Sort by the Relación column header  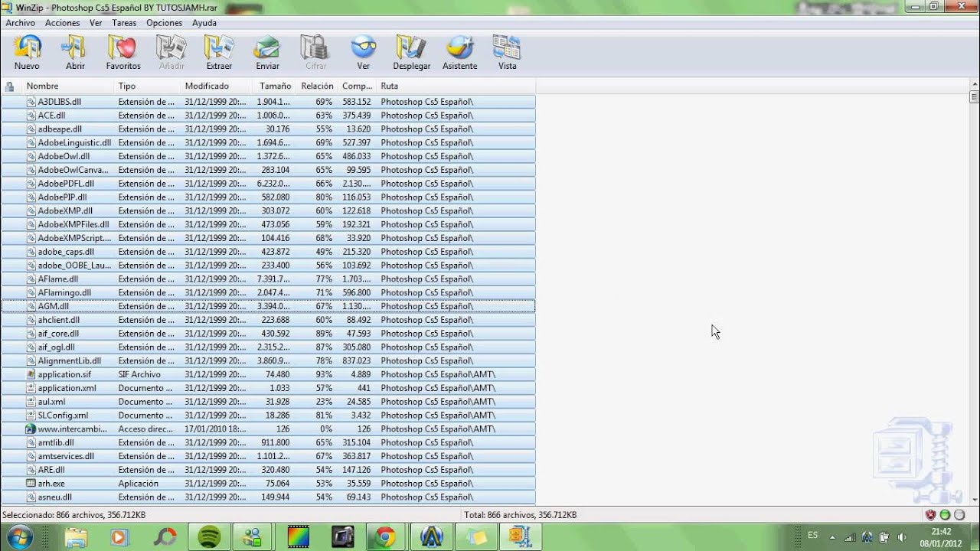pos(317,86)
